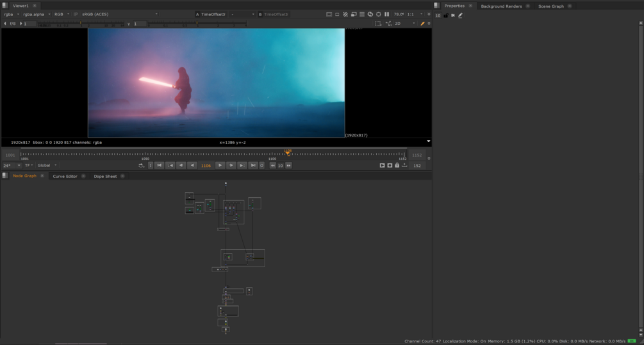Click the 1001 start frame field

tap(10, 155)
